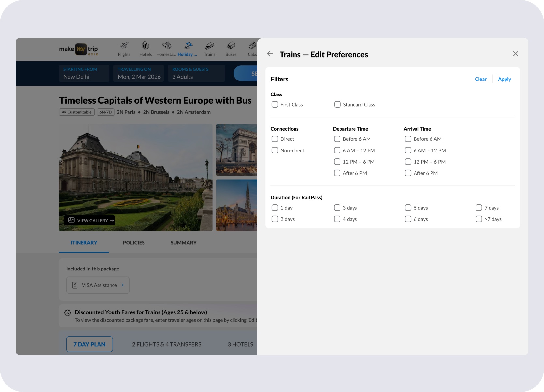The image size is (544, 392).
Task: Check Departure Time Before 6 AM
Action: pos(337,139)
